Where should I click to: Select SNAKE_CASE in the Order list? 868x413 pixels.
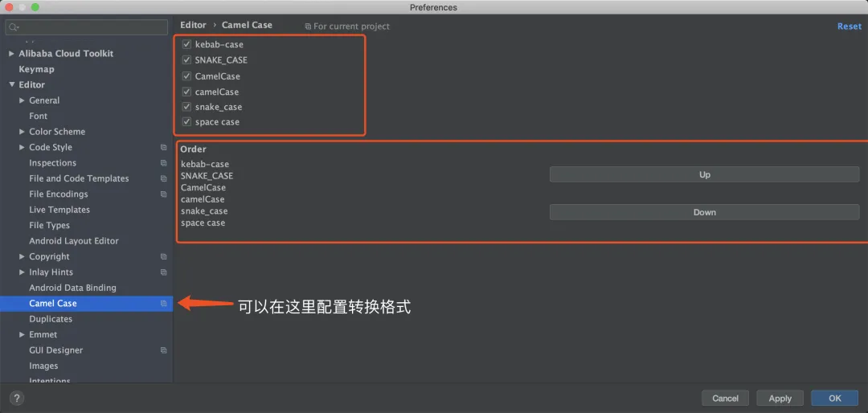(207, 175)
